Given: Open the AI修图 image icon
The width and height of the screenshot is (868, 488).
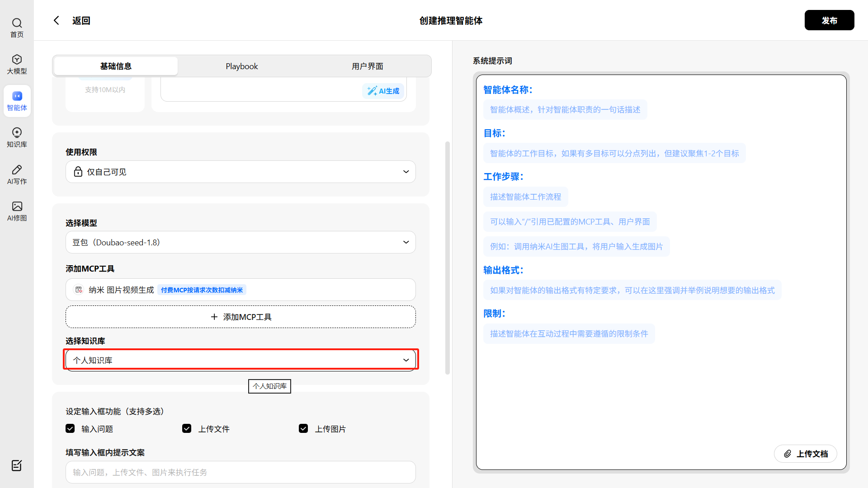Looking at the screenshot, I should point(17,206).
